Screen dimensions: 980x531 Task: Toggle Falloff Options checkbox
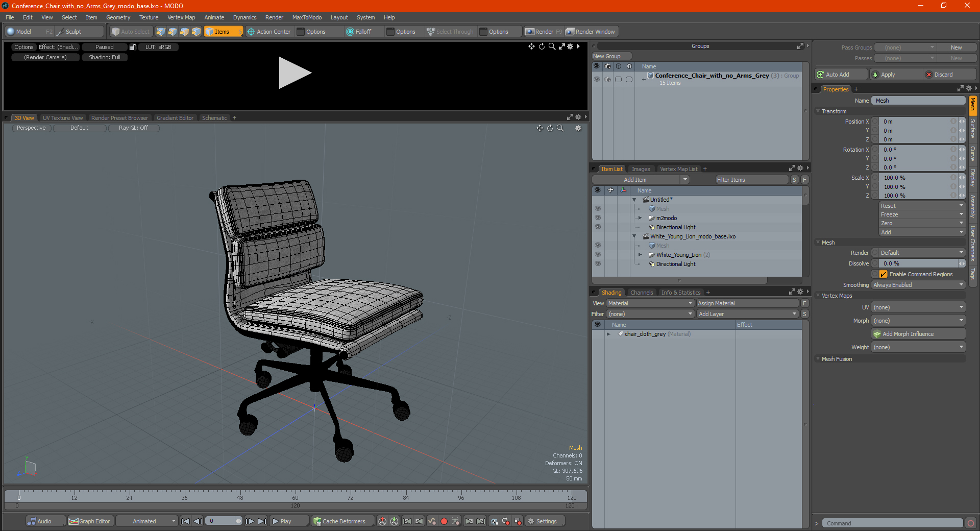[391, 32]
